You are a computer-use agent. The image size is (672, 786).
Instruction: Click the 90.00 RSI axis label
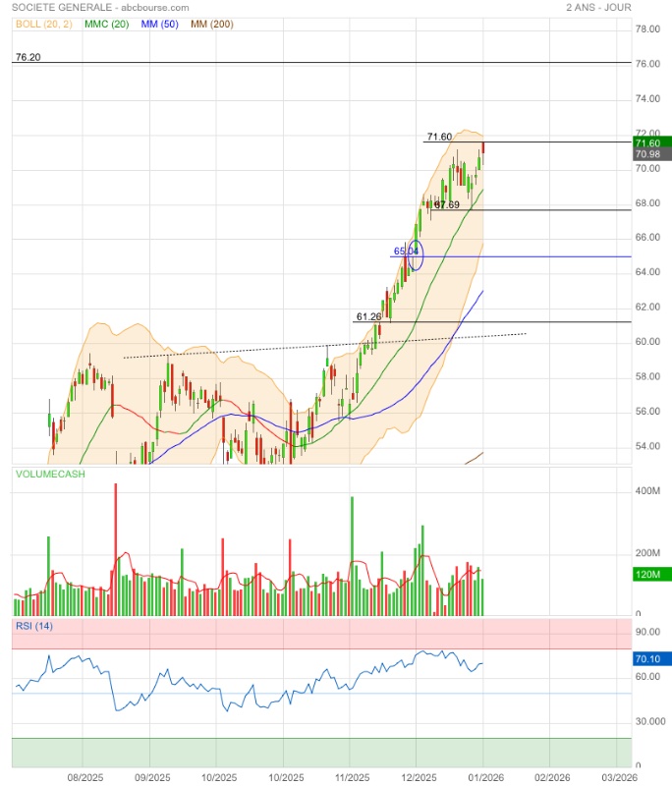pos(647,632)
